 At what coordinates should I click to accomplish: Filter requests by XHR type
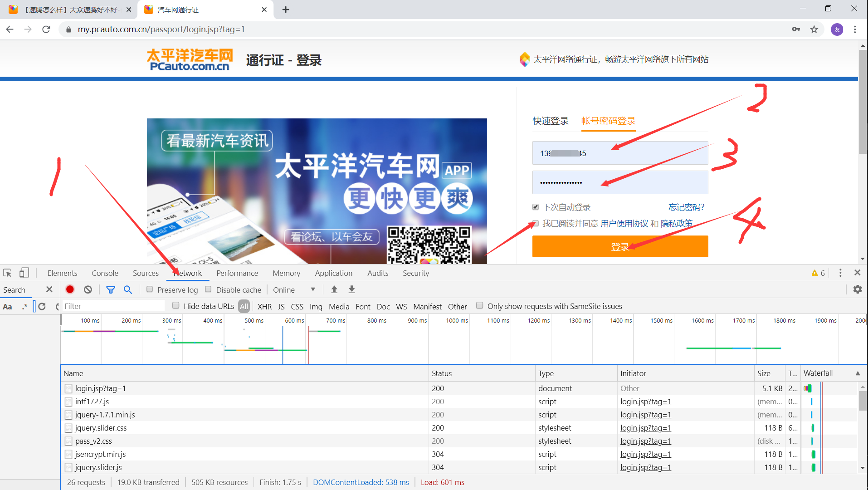(264, 307)
